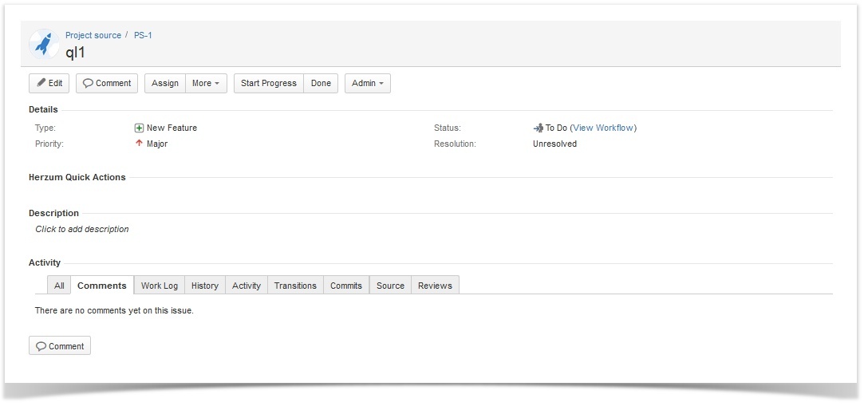The height and width of the screenshot is (406, 868).
Task: Click the rocket project avatar icon
Action: pyautogui.click(x=44, y=44)
